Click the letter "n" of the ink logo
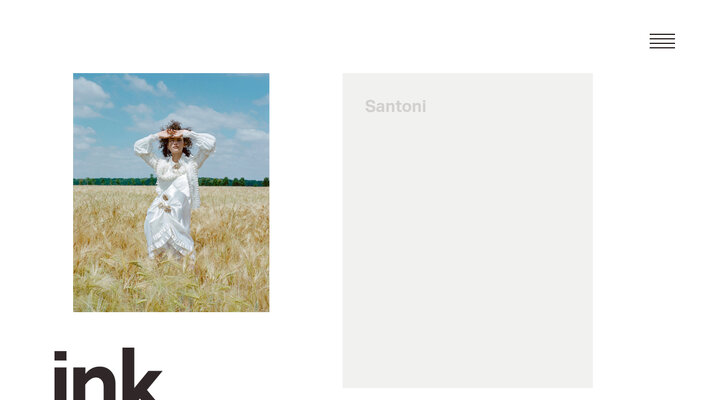This screenshot has width=720, height=400. pos(95,381)
